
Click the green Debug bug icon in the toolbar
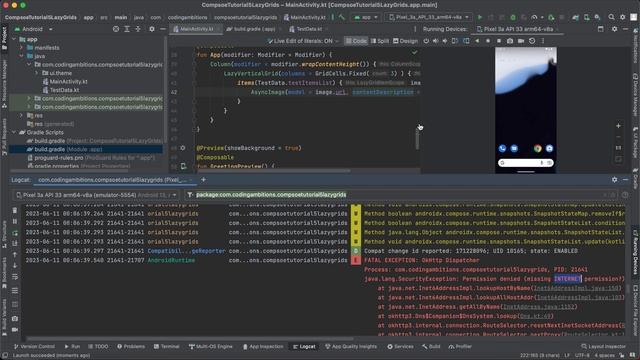[x=513, y=17]
